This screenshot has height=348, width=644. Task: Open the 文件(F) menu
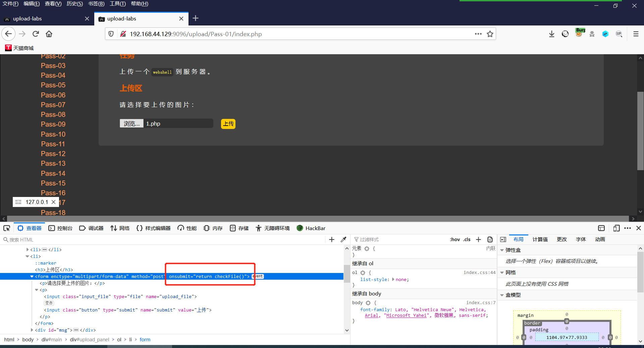[x=10, y=4]
